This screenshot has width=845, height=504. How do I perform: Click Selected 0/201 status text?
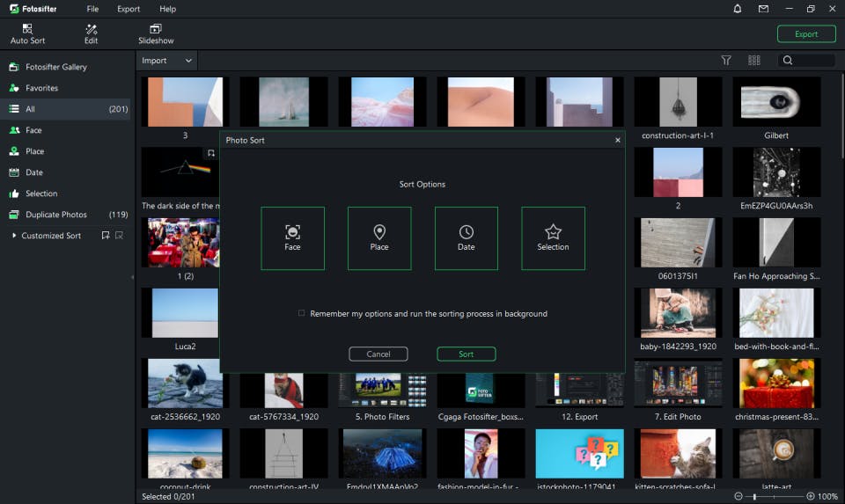[x=168, y=496]
